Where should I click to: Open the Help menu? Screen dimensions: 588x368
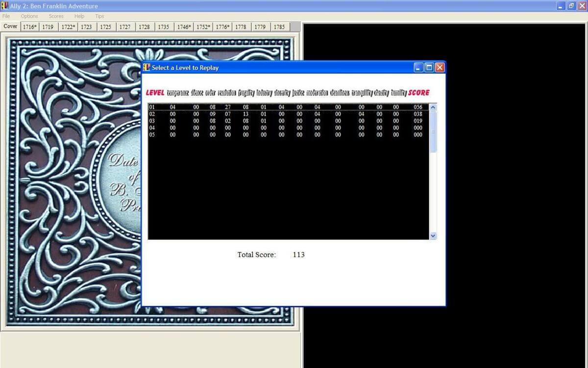79,16
